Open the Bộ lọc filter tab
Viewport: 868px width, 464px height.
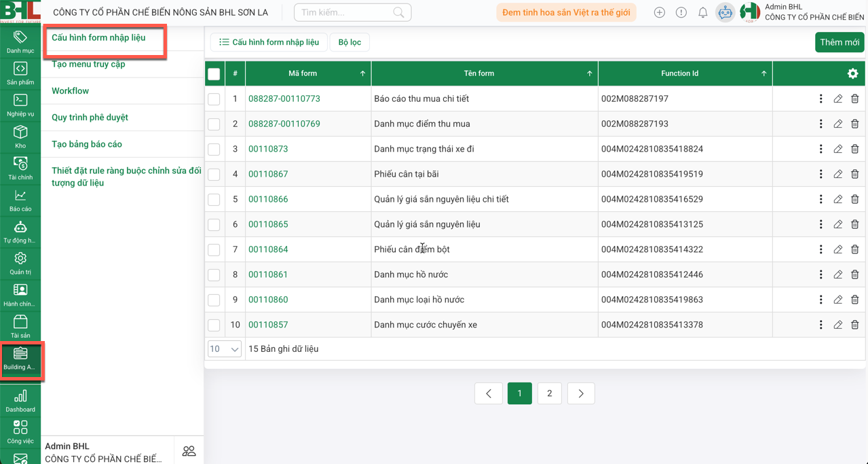(x=350, y=42)
